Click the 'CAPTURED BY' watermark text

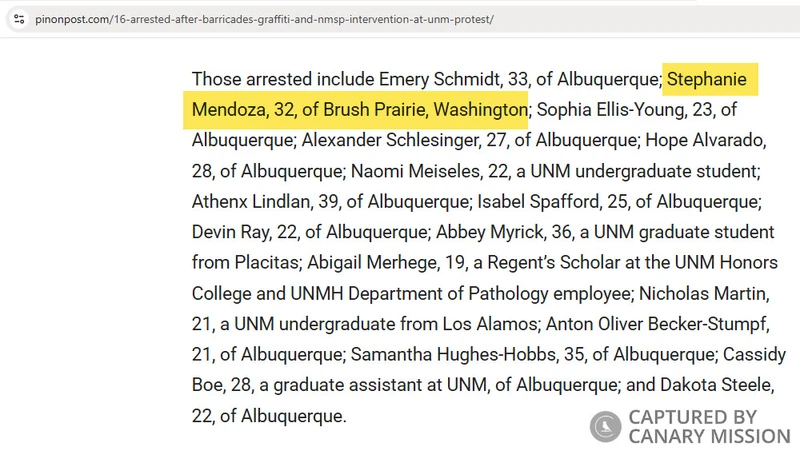[x=692, y=417]
